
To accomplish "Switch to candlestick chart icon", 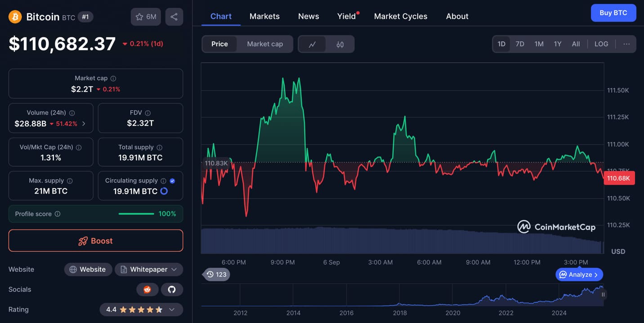I will (x=340, y=44).
